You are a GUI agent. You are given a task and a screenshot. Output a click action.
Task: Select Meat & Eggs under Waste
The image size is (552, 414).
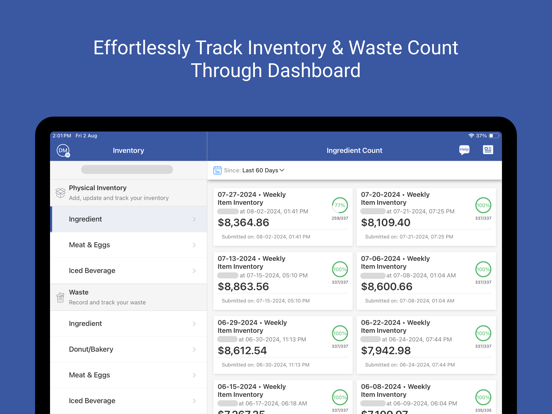point(128,375)
